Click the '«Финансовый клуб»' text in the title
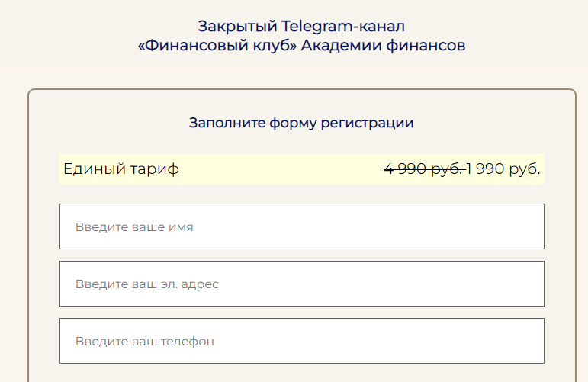Screen dimensions: 588x382 [217, 46]
